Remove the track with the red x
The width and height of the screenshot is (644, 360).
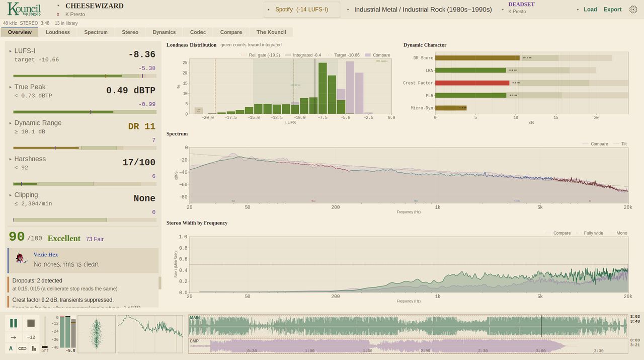(x=58, y=15)
